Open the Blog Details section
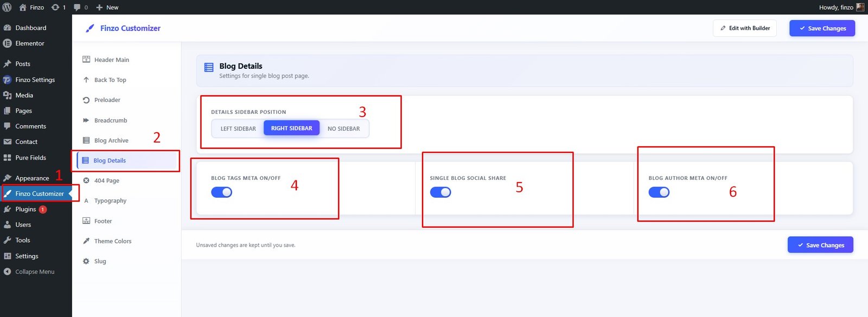 [x=126, y=160]
